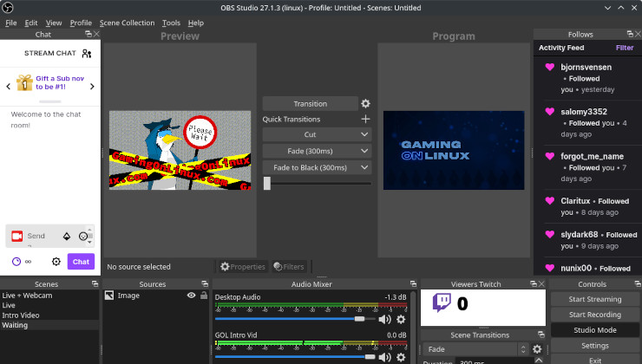Click Gift a Sub now link
Image resolution: width=642 pixels, height=364 pixels.
click(x=60, y=82)
